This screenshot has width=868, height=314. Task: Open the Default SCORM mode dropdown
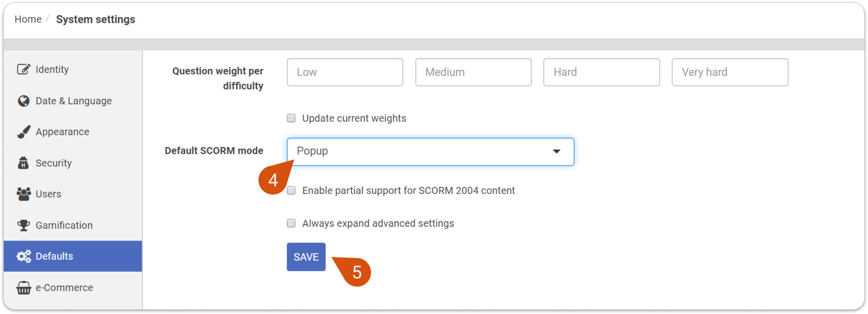(x=430, y=152)
